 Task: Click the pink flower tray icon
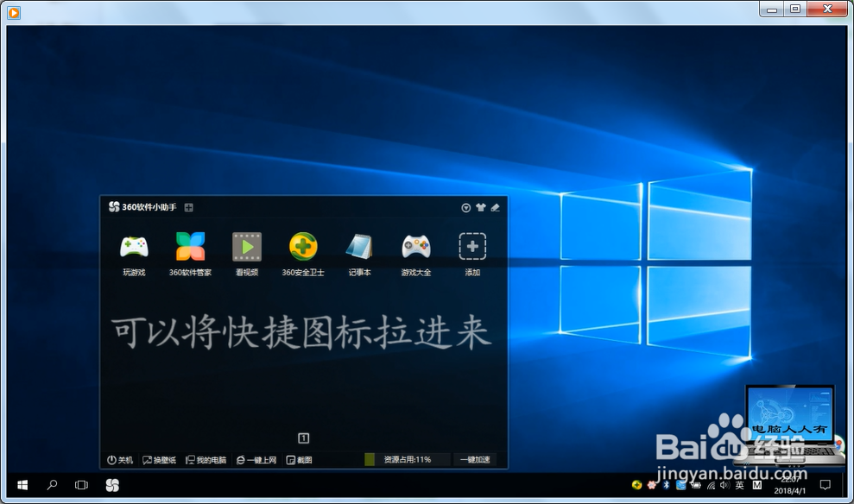click(652, 484)
